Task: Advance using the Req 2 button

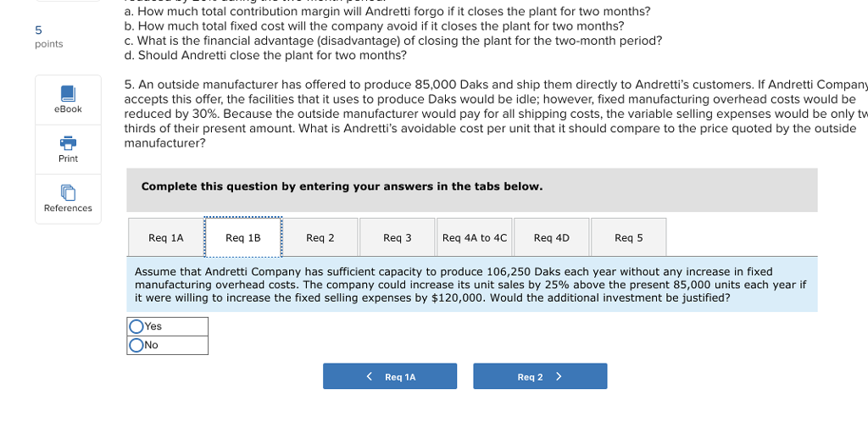Action: pyautogui.click(x=540, y=376)
